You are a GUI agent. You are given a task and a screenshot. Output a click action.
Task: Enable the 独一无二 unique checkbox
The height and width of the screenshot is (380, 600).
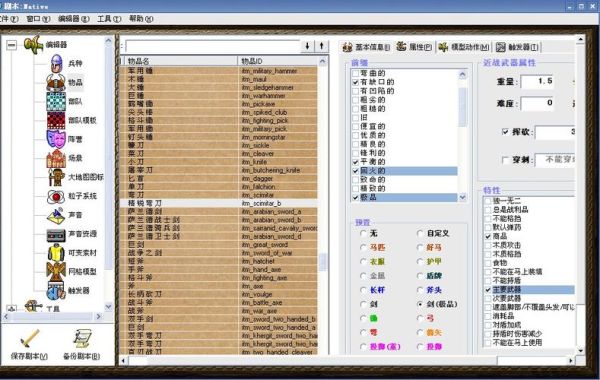click(x=488, y=201)
